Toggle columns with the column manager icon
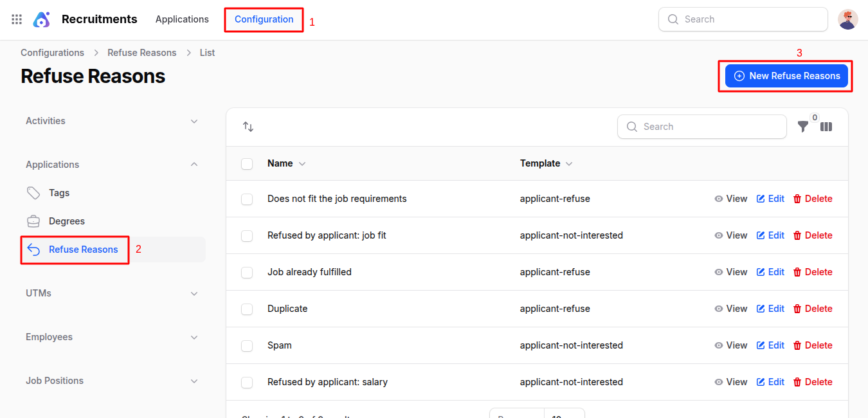The image size is (868, 418). click(x=826, y=127)
